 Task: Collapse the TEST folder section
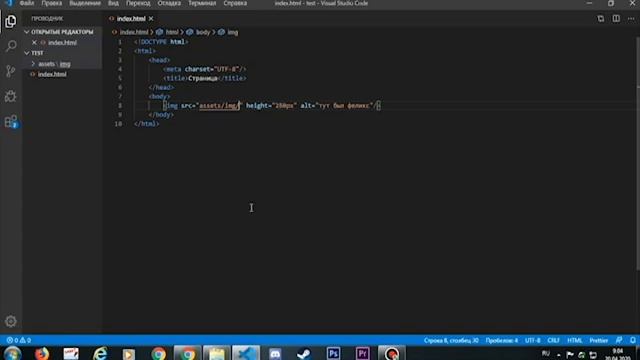click(37, 53)
